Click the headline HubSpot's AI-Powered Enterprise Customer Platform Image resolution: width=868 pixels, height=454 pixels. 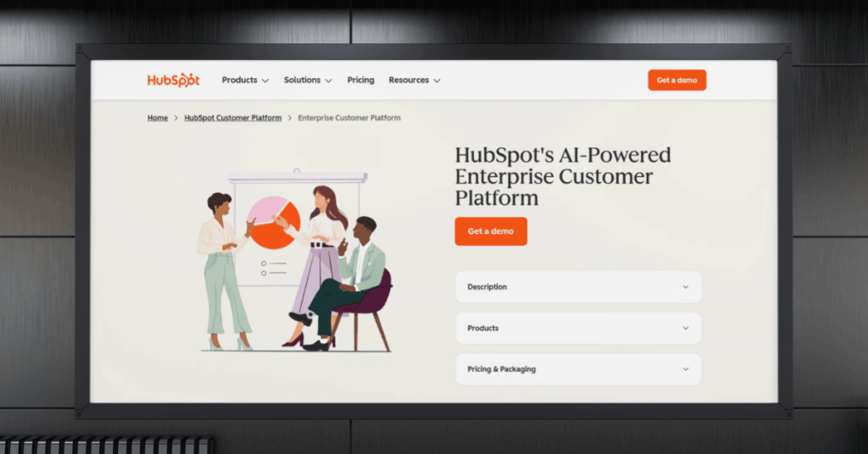click(x=563, y=176)
